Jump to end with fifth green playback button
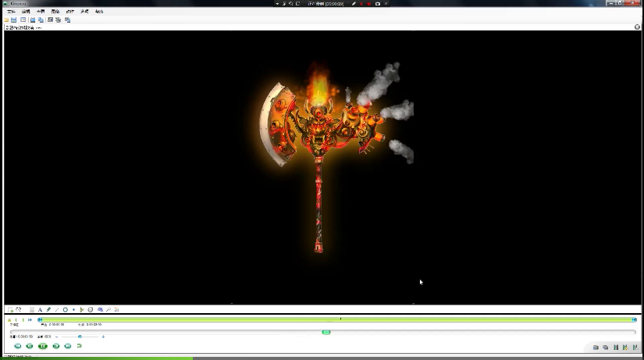644x360 pixels. point(68,346)
